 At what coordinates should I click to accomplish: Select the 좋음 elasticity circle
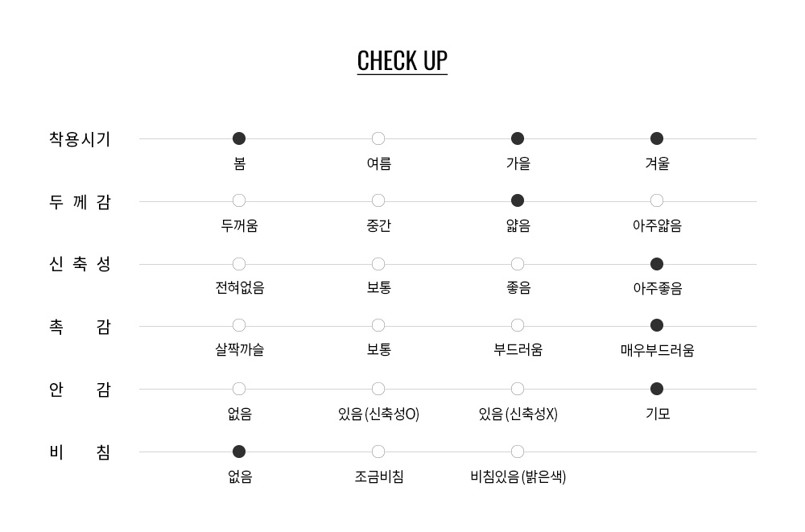click(x=518, y=264)
